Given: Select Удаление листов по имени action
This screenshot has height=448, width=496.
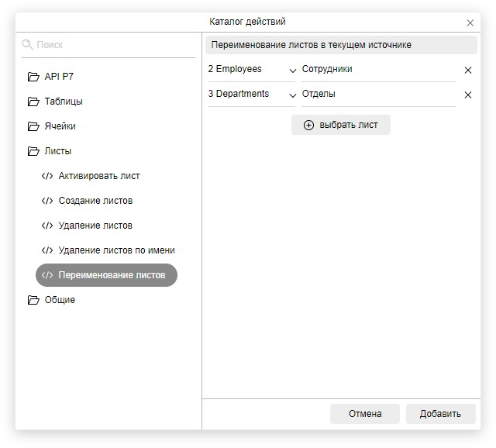Looking at the screenshot, I should tap(116, 250).
